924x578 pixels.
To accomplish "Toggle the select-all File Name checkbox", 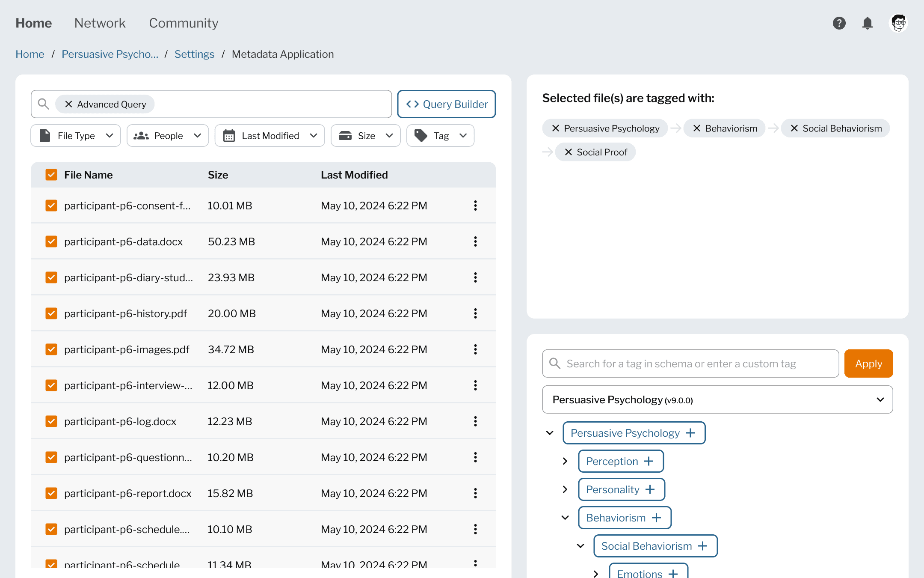I will click(51, 175).
